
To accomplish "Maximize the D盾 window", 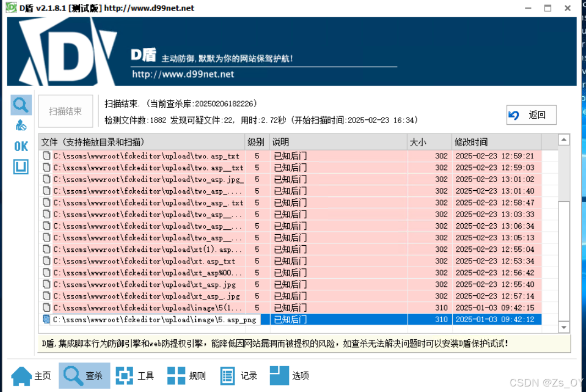I will point(548,8).
